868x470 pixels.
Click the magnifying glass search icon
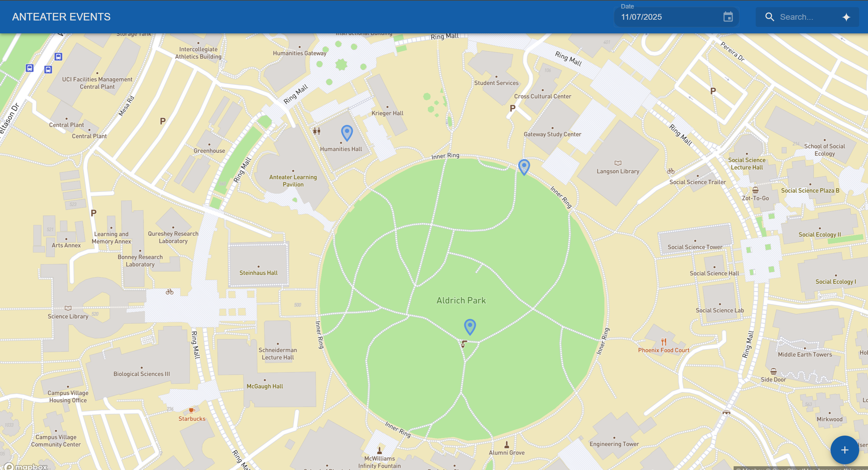[769, 17]
